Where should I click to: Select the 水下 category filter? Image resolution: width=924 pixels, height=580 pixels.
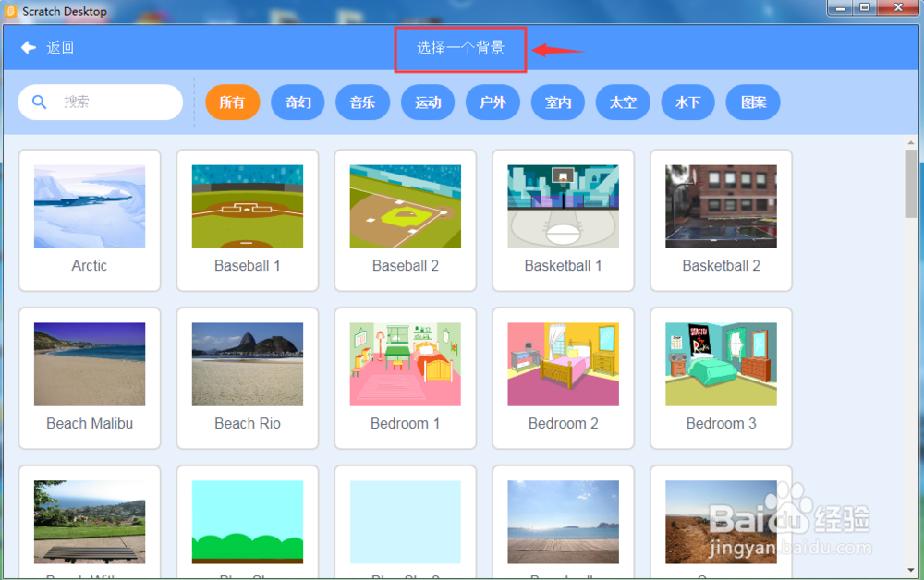click(687, 103)
